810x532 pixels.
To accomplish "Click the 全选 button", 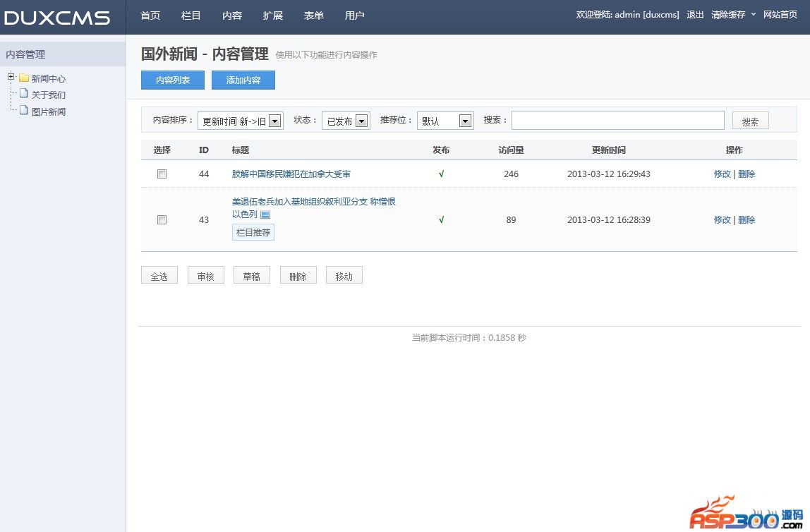I will tap(159, 276).
